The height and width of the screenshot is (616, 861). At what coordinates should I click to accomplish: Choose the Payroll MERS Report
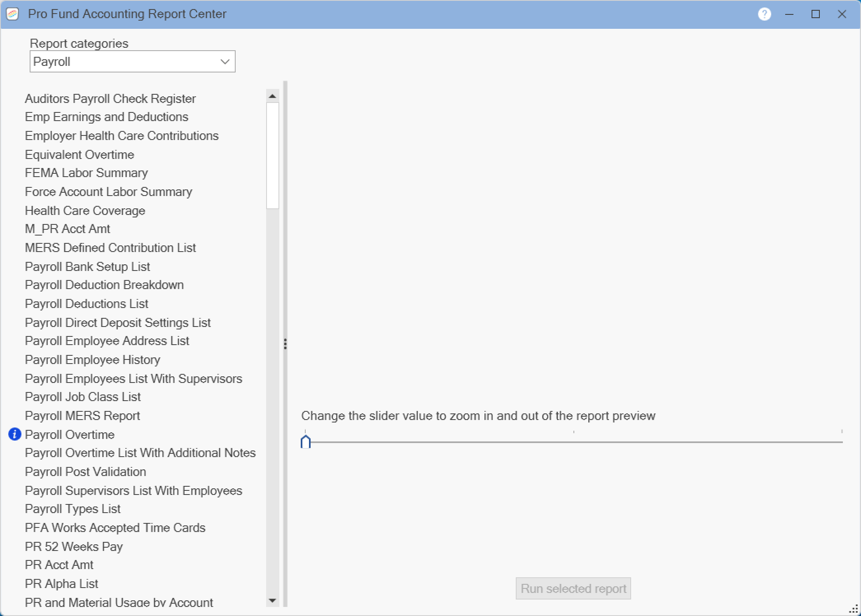tap(82, 416)
